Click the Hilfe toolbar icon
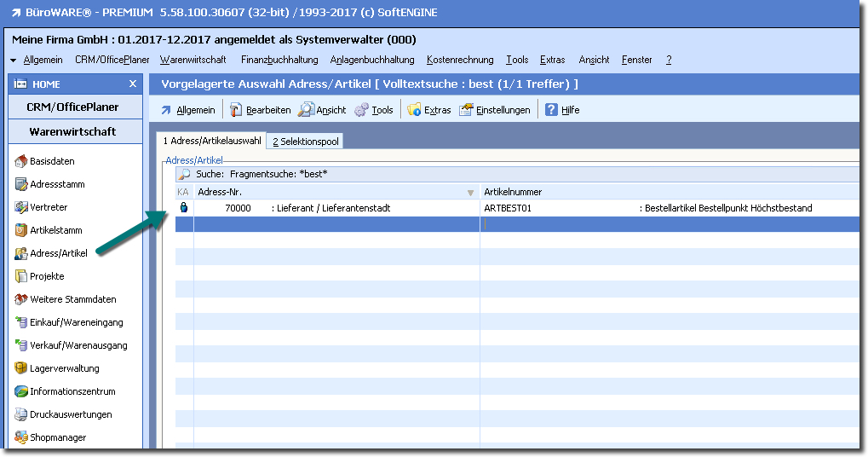 [x=552, y=110]
